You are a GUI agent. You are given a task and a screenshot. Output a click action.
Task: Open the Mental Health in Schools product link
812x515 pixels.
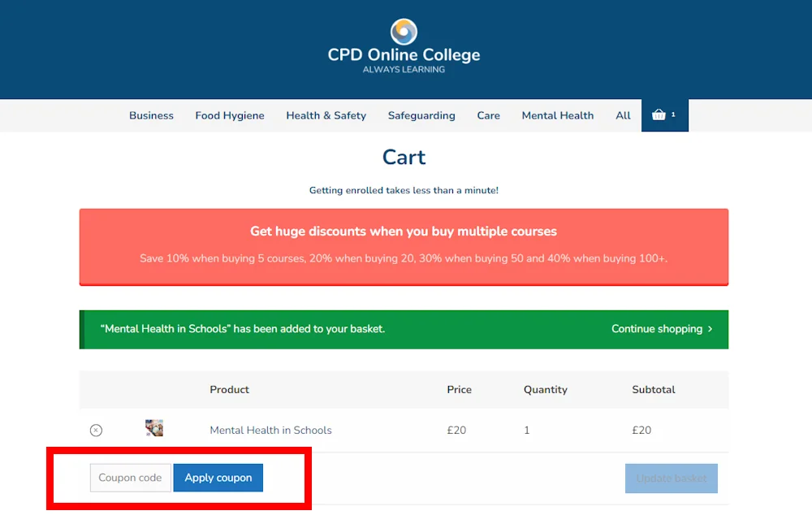click(x=270, y=430)
